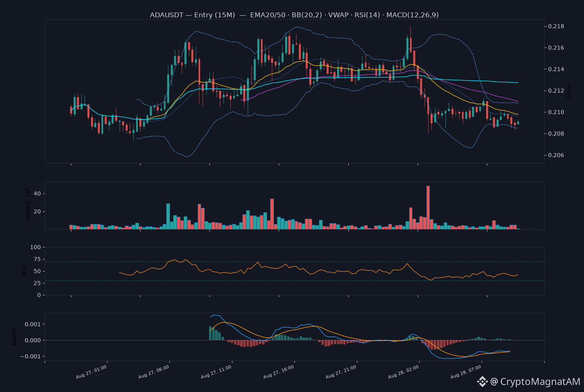This screenshot has width=584, height=392.
Task: Click the 0.218 price axis label
Action: pyautogui.click(x=556, y=27)
